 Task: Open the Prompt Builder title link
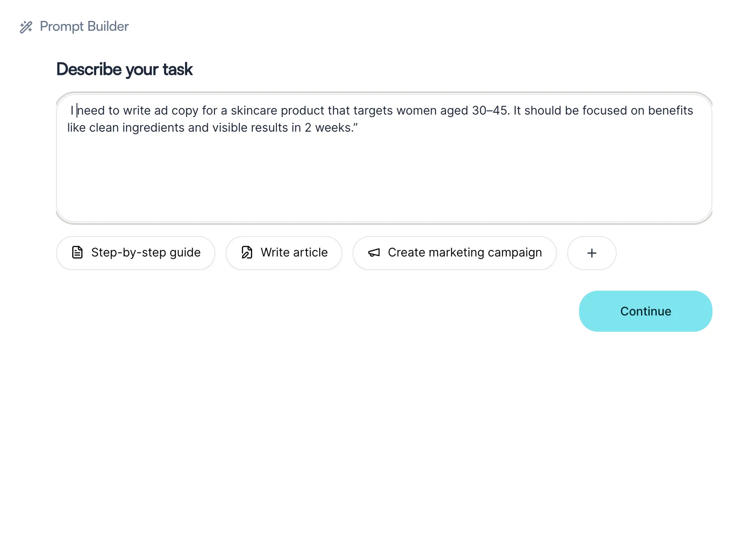point(84,27)
